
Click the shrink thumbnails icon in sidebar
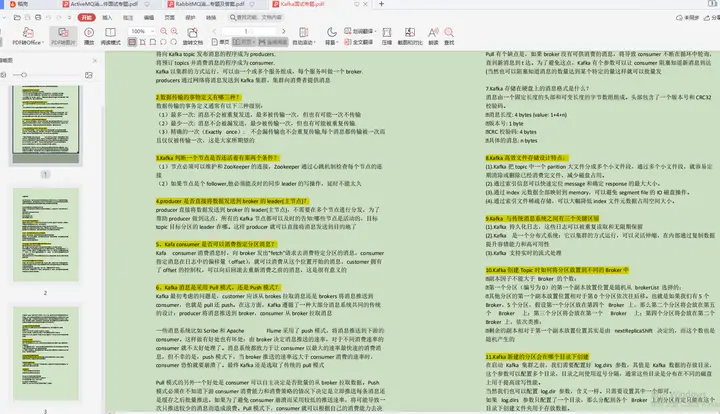coord(3,75)
